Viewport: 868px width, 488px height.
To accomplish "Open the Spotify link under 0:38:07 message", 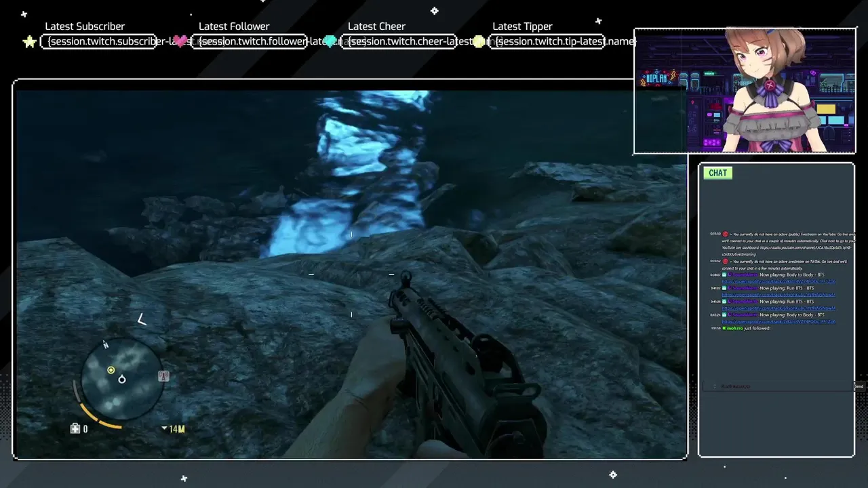I will (778, 281).
